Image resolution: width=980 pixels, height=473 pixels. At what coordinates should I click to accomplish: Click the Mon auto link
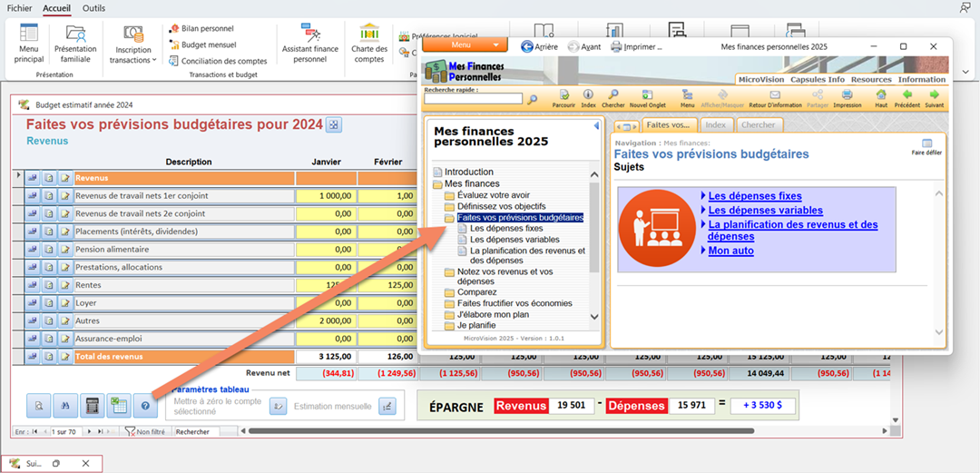tap(730, 251)
